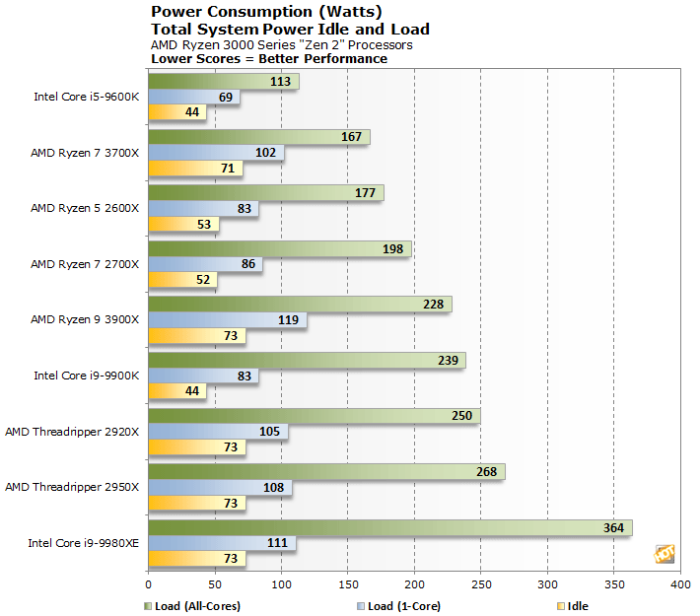Screen dimensions: 700x616
Task: Click the green Load (All-Cores) legend swatch
Action: pyautogui.click(x=147, y=606)
